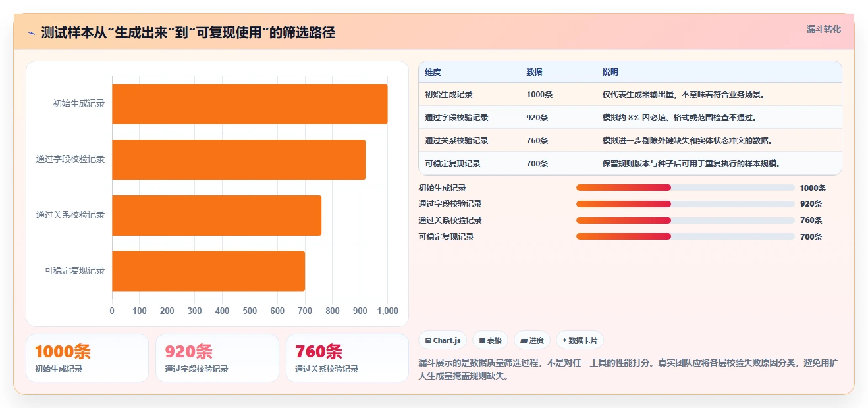
Task: Click the 可稳定复现记录 cell in the table
Action: click(x=452, y=164)
